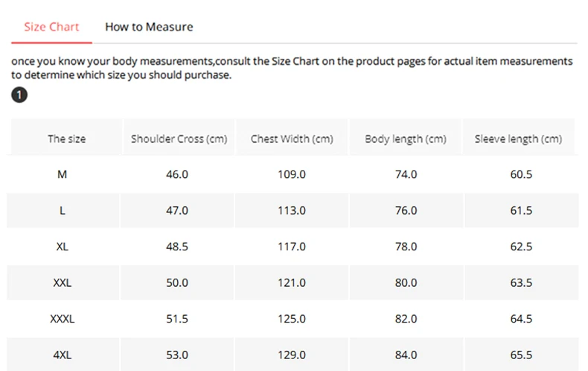
Task: Select the M size row label
Action: click(63, 174)
